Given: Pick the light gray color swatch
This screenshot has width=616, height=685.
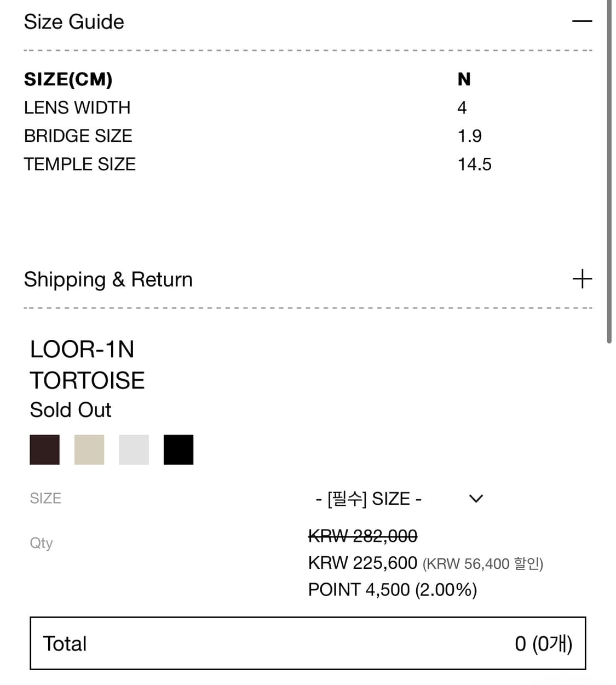Looking at the screenshot, I should pyautogui.click(x=134, y=449).
